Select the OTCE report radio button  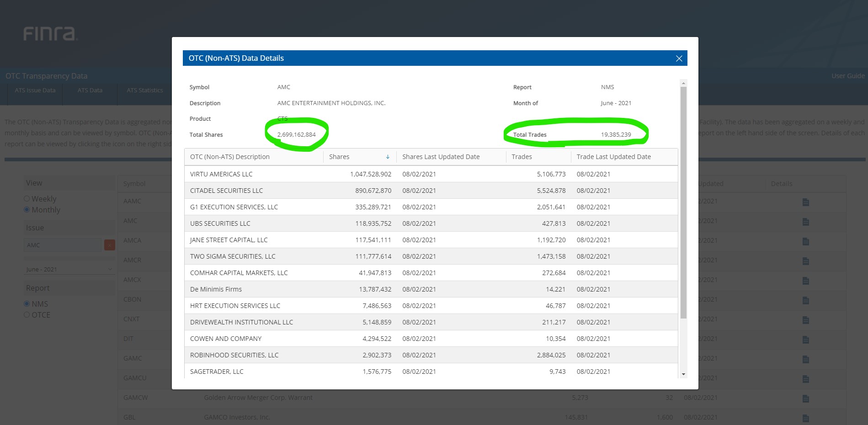point(27,315)
